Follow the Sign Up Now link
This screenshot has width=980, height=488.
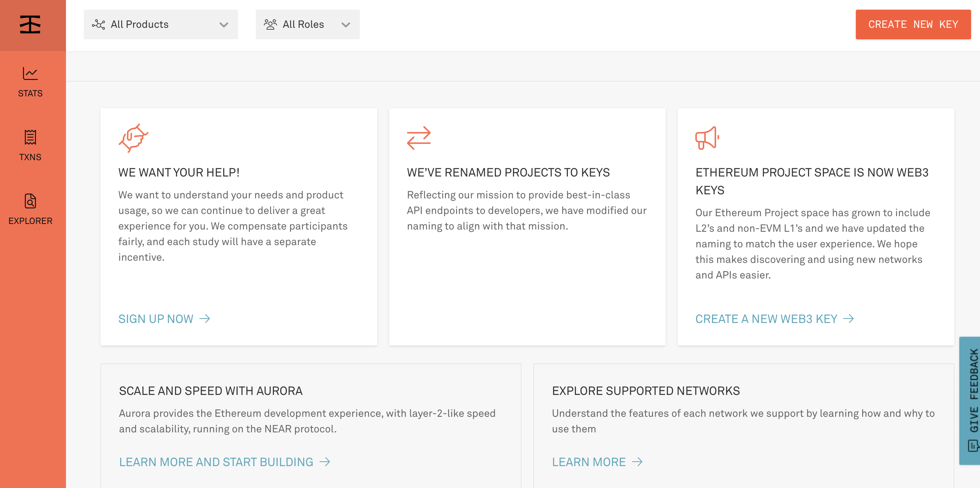pos(164,319)
